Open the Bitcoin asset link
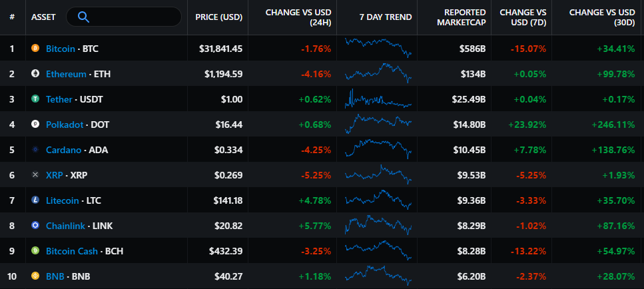 coord(61,49)
